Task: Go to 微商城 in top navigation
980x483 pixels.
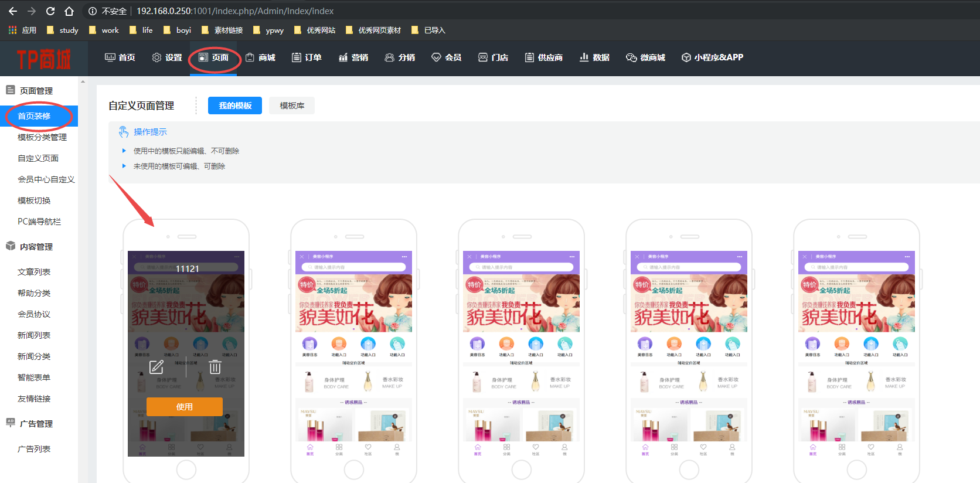Action: 645,57
